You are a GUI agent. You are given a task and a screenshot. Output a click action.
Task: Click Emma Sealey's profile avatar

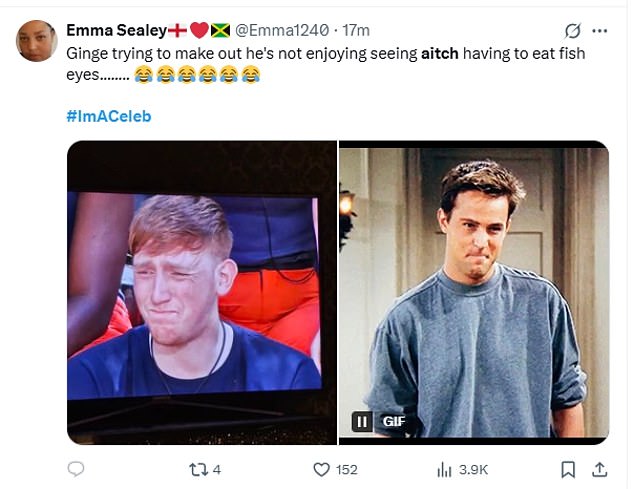[x=37, y=41]
